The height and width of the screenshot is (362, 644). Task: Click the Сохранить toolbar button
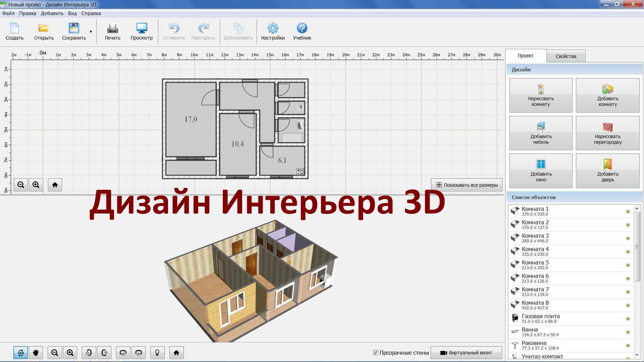pos(73,31)
